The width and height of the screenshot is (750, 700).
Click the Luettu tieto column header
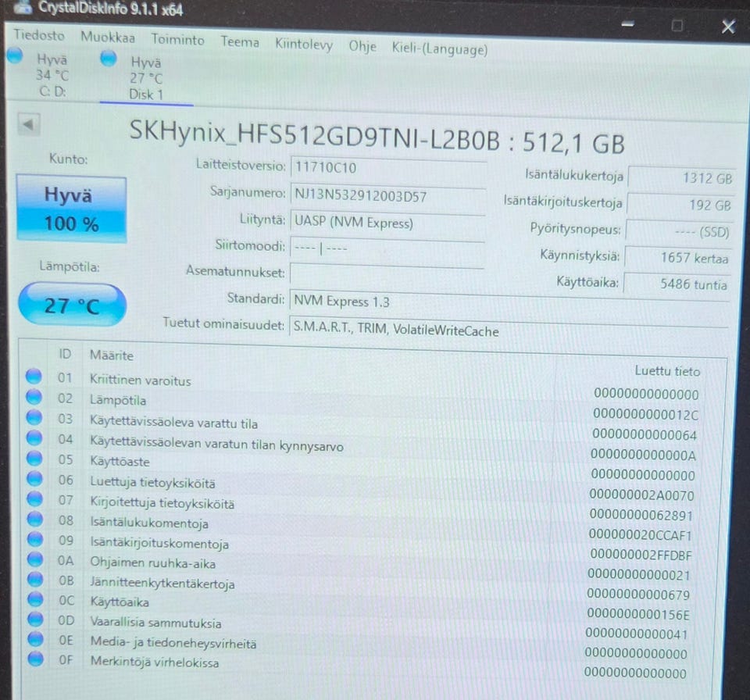tap(667, 371)
